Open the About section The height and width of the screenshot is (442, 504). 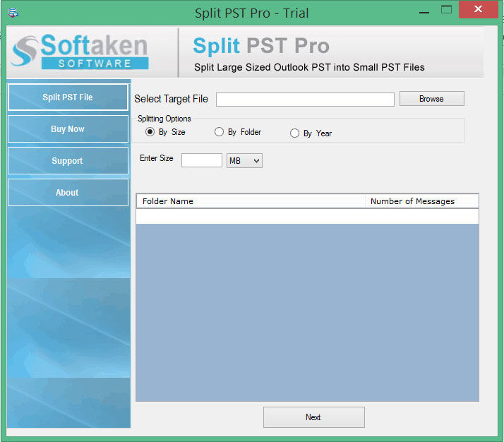tap(68, 192)
